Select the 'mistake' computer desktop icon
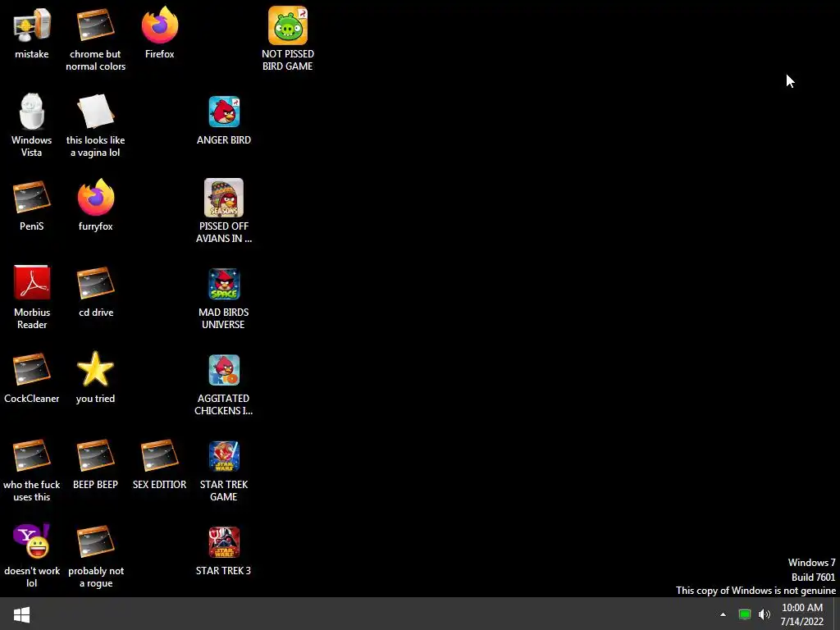Viewport: 840px width, 630px height. tap(32, 25)
